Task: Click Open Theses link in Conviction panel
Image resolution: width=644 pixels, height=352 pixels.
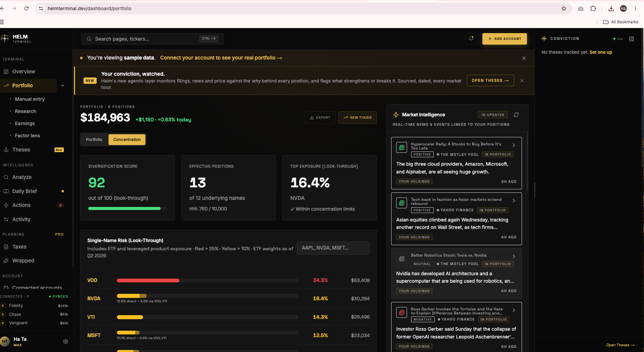Action: pos(620,345)
